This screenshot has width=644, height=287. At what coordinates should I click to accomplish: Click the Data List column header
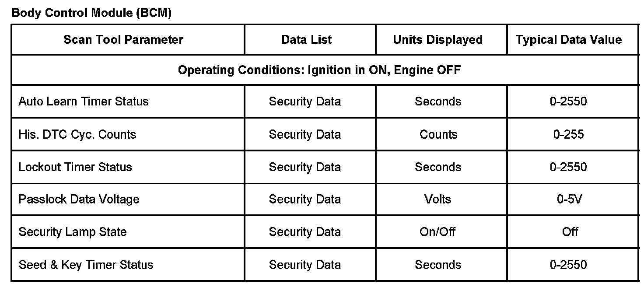click(306, 40)
